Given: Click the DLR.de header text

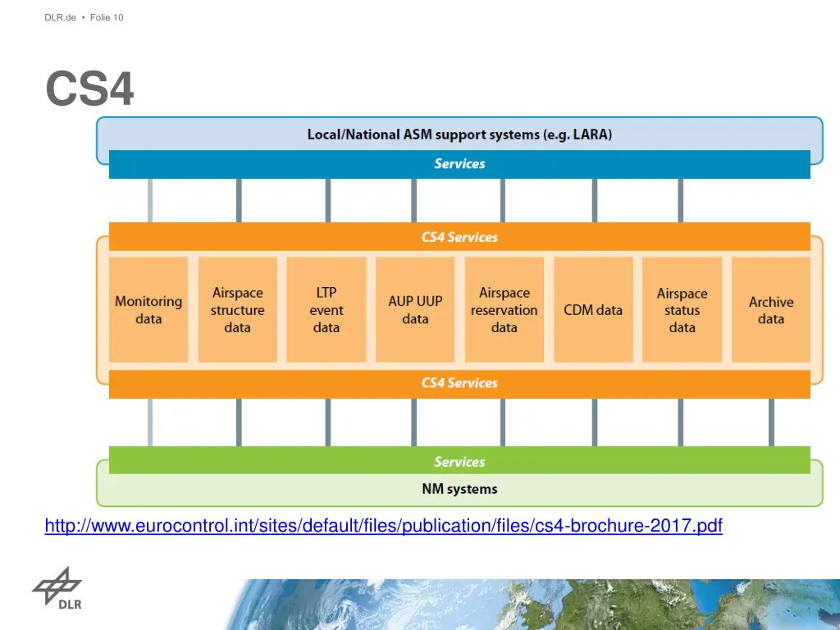Looking at the screenshot, I should pos(61,17).
